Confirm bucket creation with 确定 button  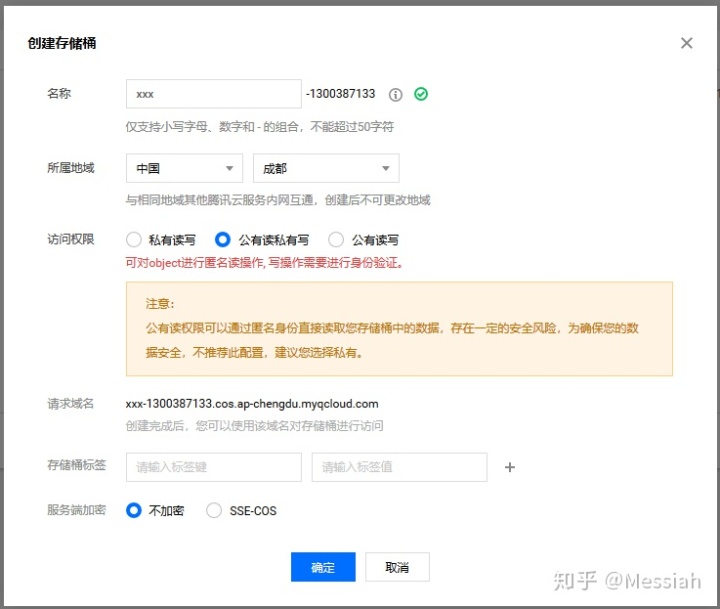click(x=323, y=567)
